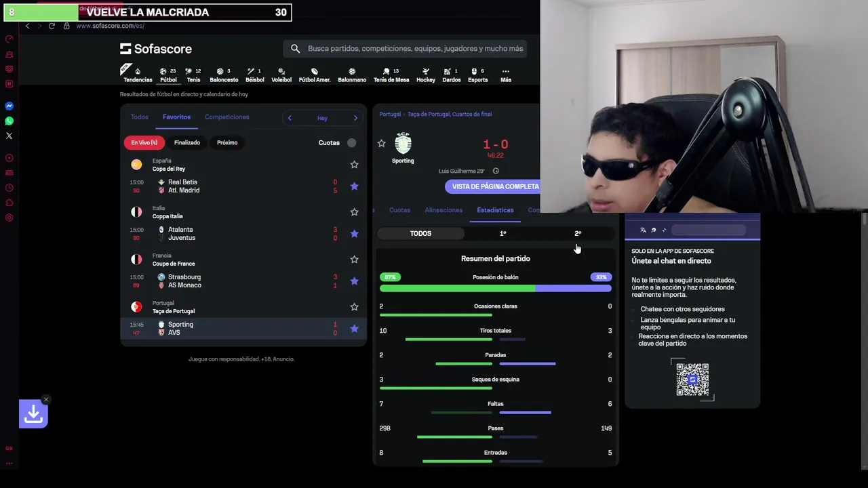The image size is (868, 488).
Task: Toggle favorite star for Coppa Italia
Action: click(354, 211)
